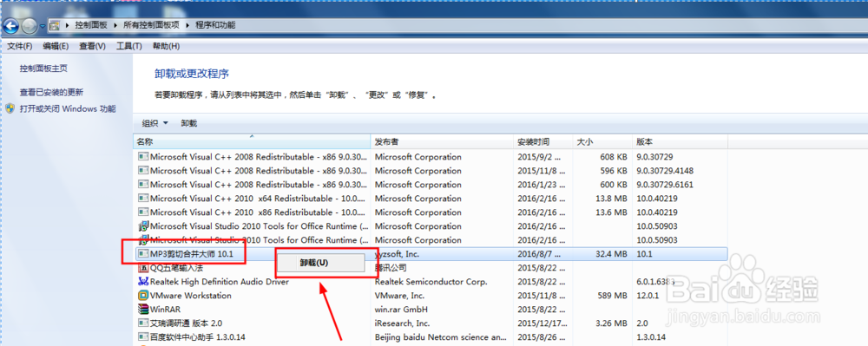Click the 3.26 MB size cell

pyautogui.click(x=610, y=323)
